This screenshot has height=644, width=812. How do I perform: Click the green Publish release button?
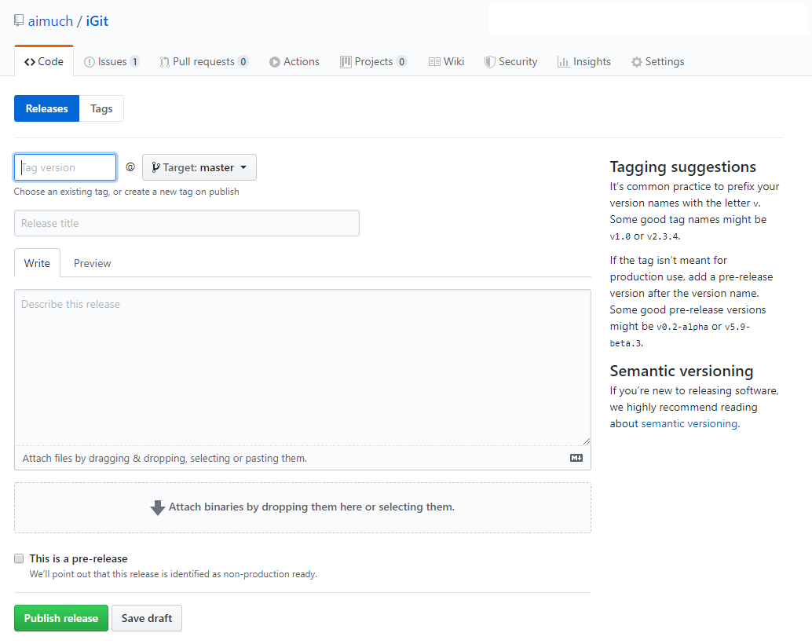61,618
